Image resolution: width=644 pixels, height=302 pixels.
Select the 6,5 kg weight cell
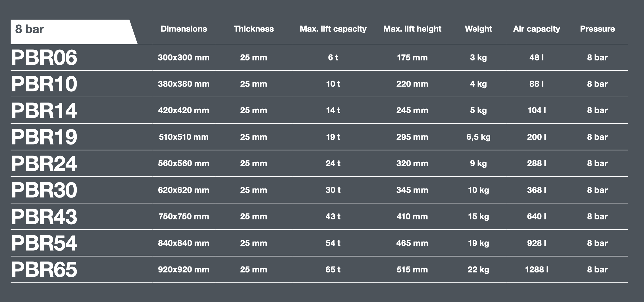(x=478, y=137)
